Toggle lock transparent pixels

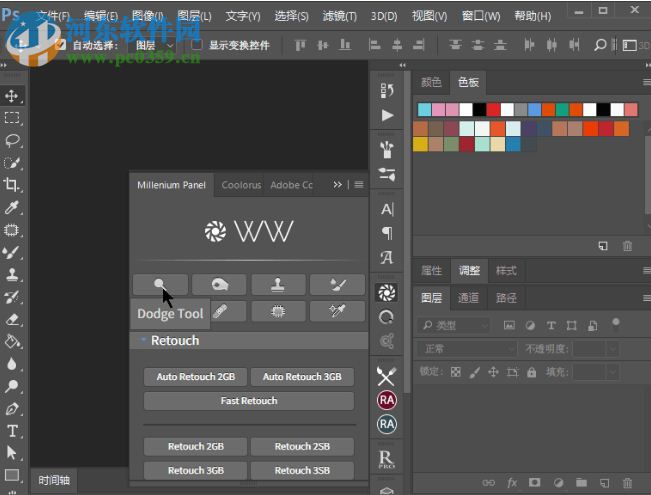pos(455,372)
